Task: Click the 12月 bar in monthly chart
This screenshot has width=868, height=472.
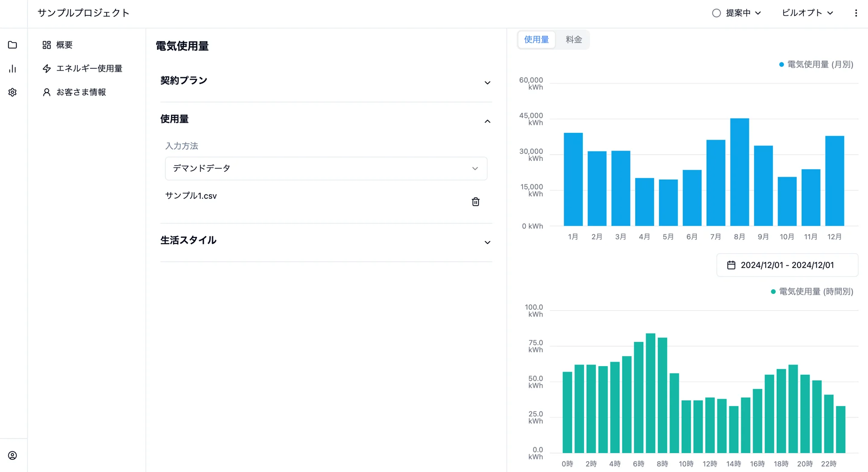Action: click(835, 181)
